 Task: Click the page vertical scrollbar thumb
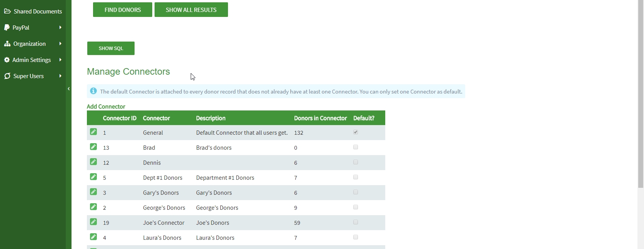point(641,94)
